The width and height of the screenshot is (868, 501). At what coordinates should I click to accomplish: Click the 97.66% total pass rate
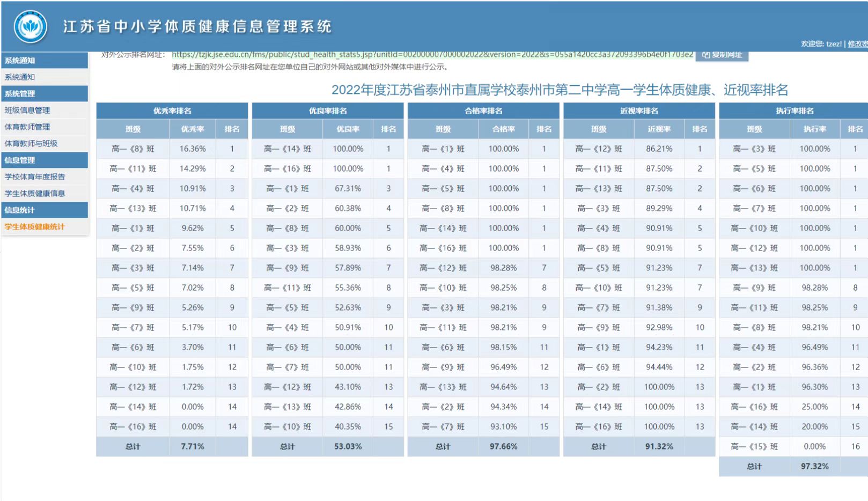[504, 447]
